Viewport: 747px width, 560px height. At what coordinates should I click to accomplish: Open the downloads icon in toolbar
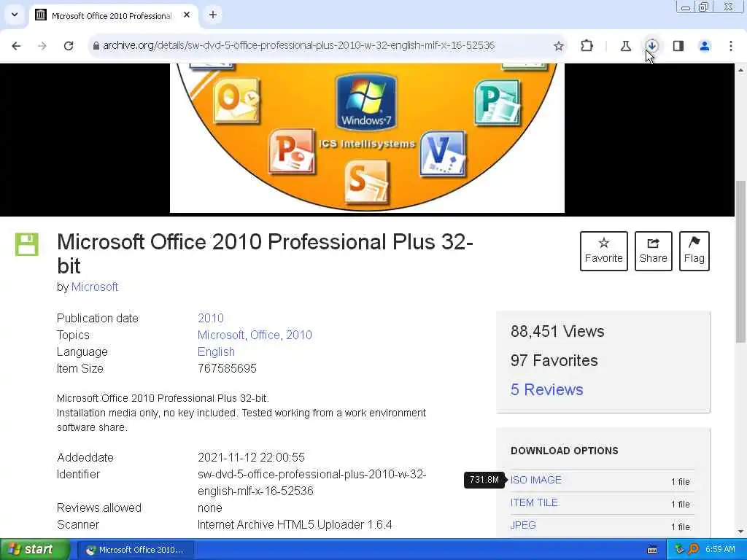[x=651, y=45]
